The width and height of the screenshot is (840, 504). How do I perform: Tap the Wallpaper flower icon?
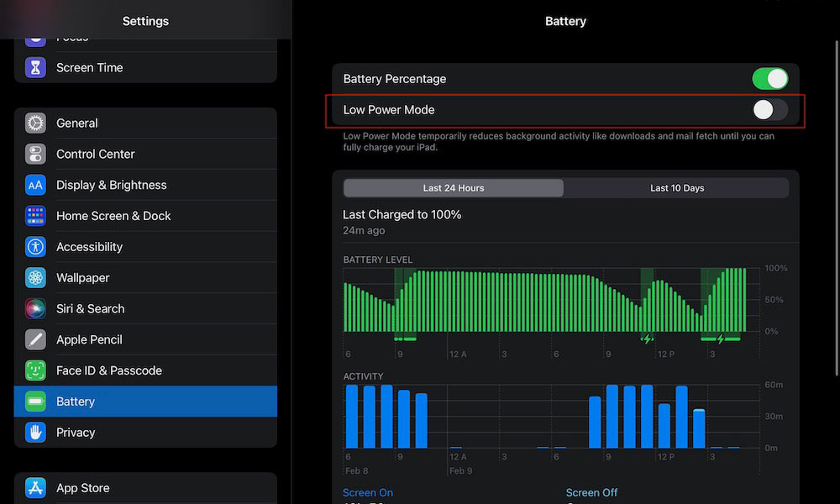click(35, 278)
